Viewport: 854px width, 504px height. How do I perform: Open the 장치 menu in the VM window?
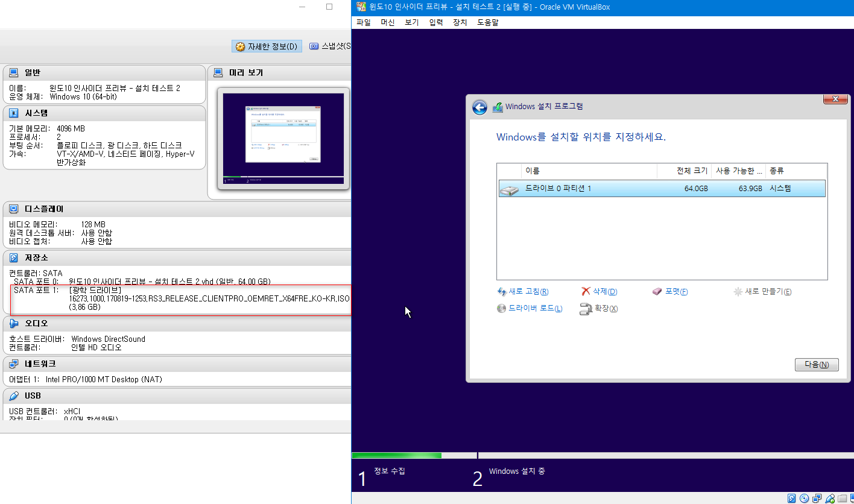[x=460, y=22]
